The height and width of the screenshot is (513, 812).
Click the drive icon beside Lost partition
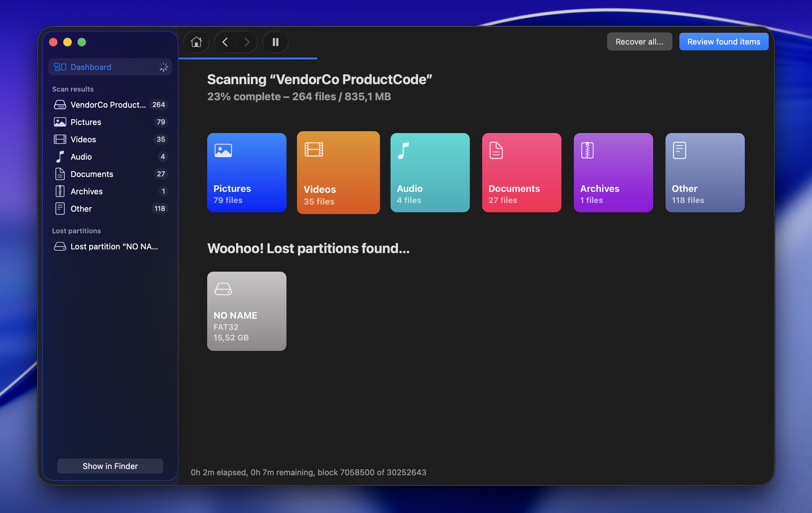(60, 247)
